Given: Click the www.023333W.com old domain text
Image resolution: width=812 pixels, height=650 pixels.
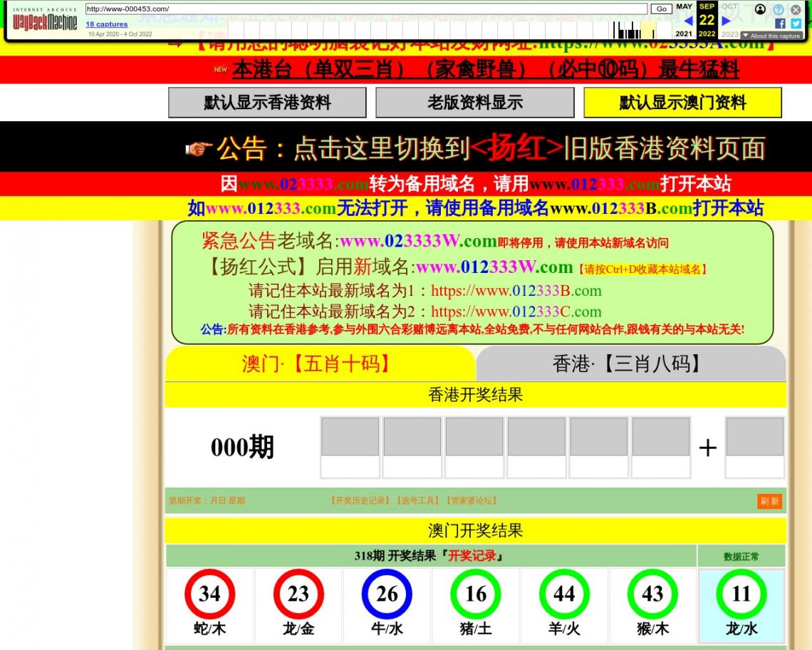Looking at the screenshot, I should click(418, 241).
